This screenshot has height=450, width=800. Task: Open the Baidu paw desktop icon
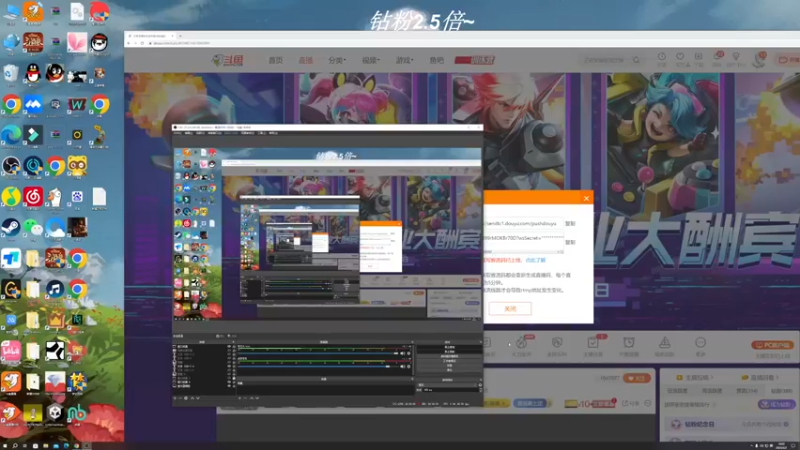(77, 197)
